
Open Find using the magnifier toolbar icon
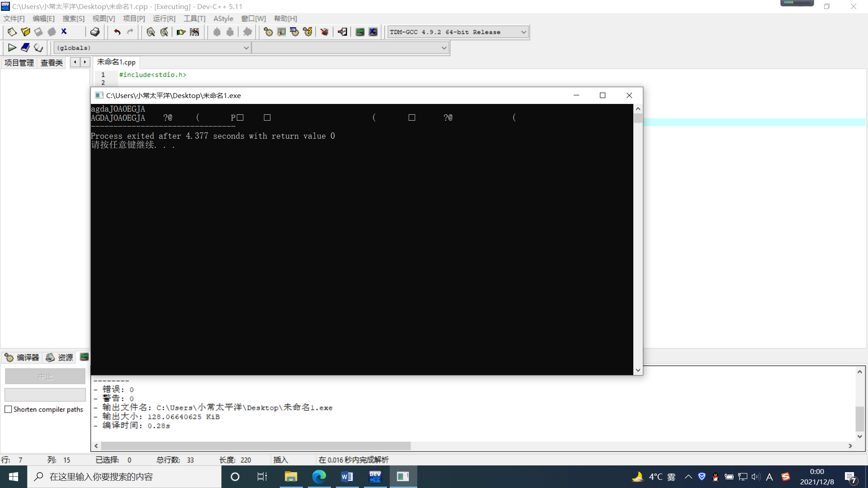tap(151, 32)
